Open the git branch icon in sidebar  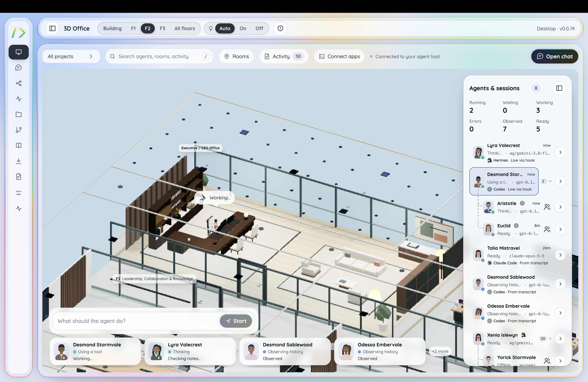[x=18, y=130]
